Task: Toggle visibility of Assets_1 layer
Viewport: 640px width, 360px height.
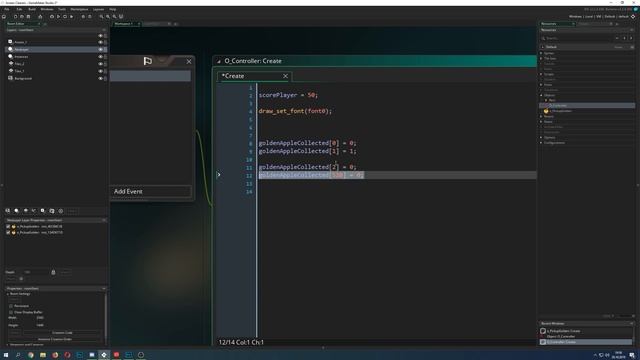Action: (100, 42)
